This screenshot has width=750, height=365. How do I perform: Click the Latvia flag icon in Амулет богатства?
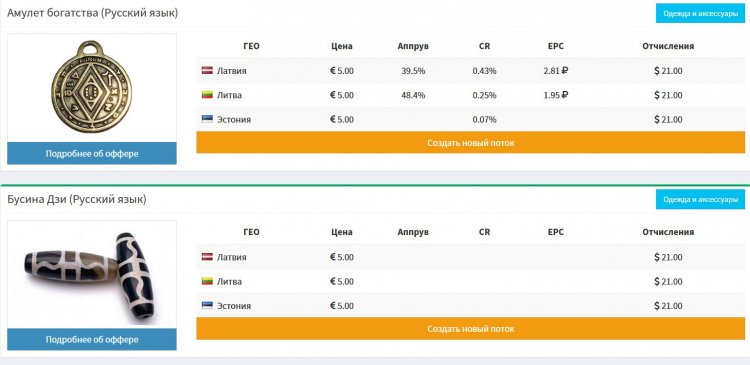tap(207, 70)
